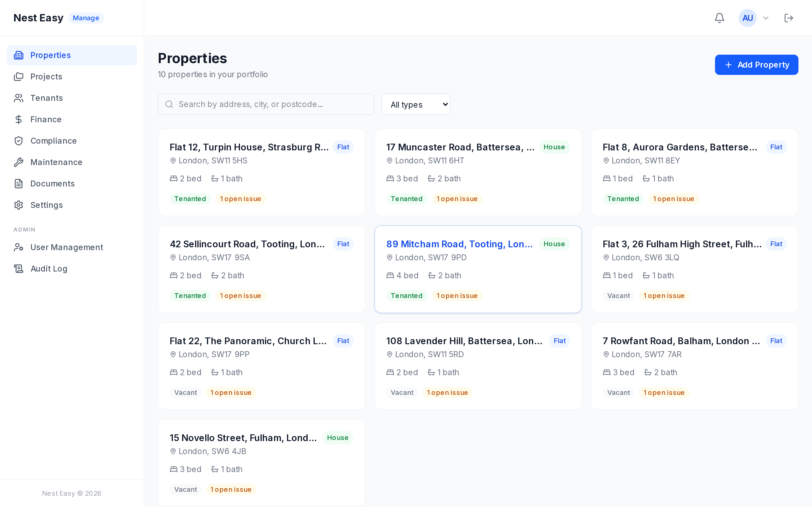812x507 pixels.
Task: Open the Properties section icon in sidebar
Action: [18, 55]
